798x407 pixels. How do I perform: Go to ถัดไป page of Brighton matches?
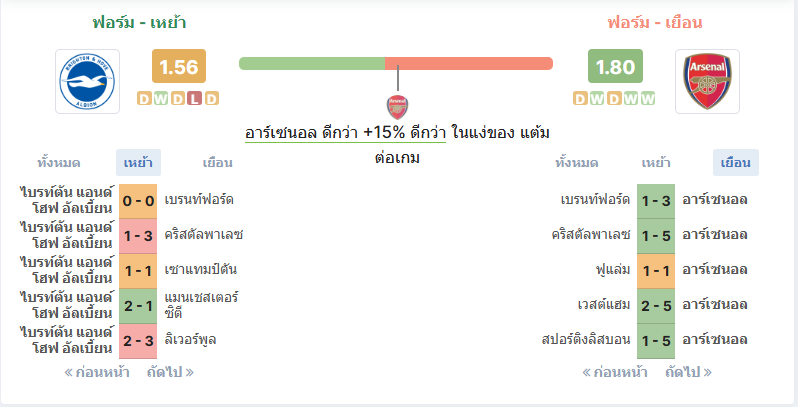click(170, 372)
